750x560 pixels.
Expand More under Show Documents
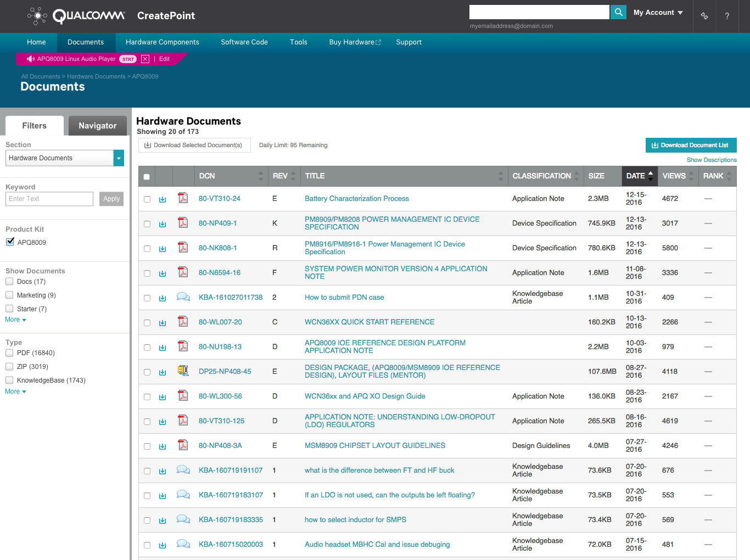point(15,320)
